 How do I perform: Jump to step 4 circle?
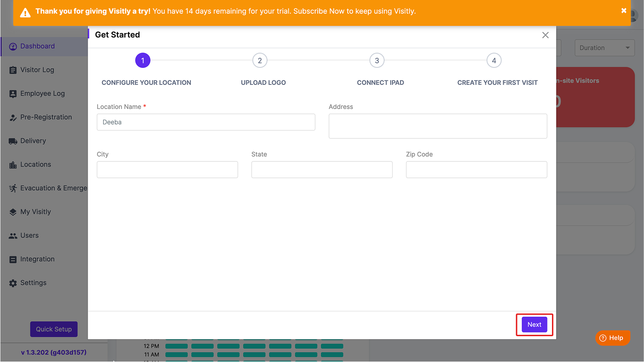(494, 60)
